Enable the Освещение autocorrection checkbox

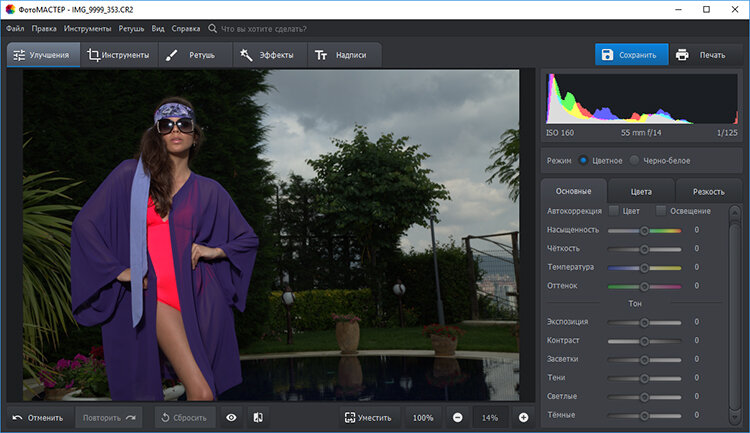point(661,211)
